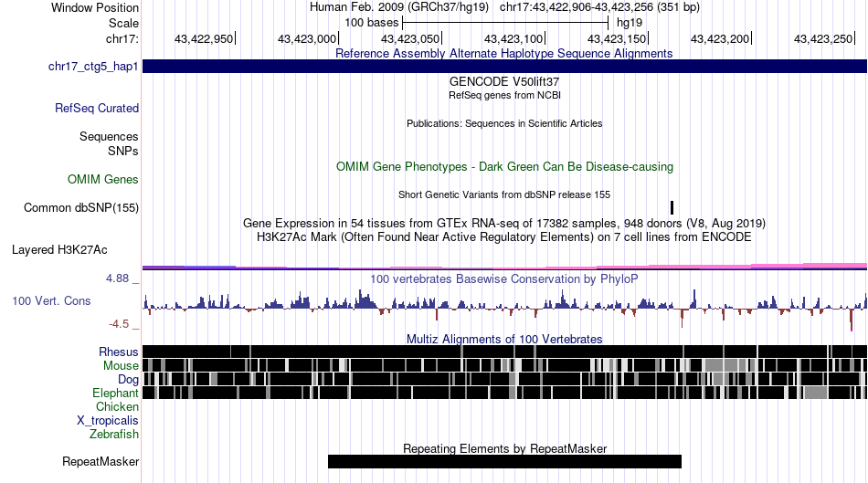
Task: Click the black RepeatMasker repeat element bar
Action: coord(504,461)
